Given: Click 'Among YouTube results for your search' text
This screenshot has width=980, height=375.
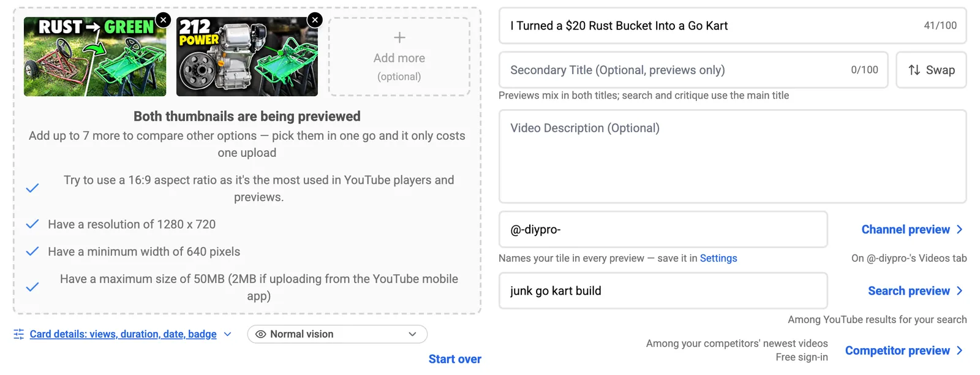Looking at the screenshot, I should click(x=877, y=319).
